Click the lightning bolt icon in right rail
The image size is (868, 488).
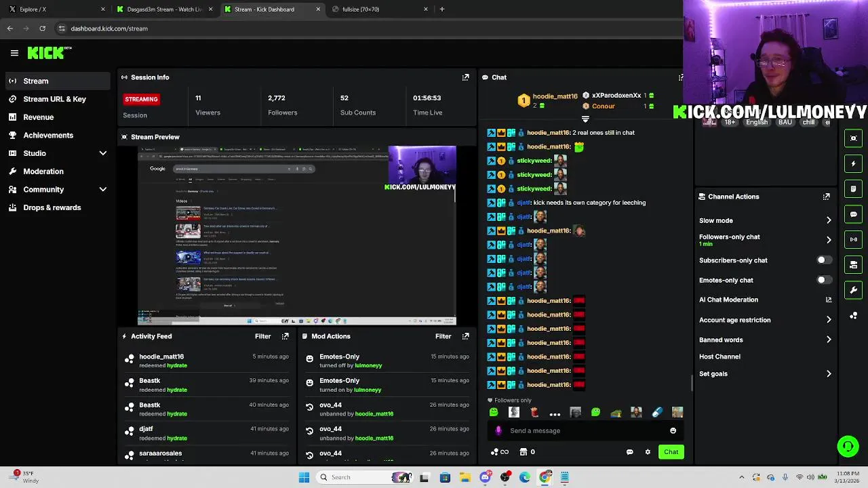(854, 163)
